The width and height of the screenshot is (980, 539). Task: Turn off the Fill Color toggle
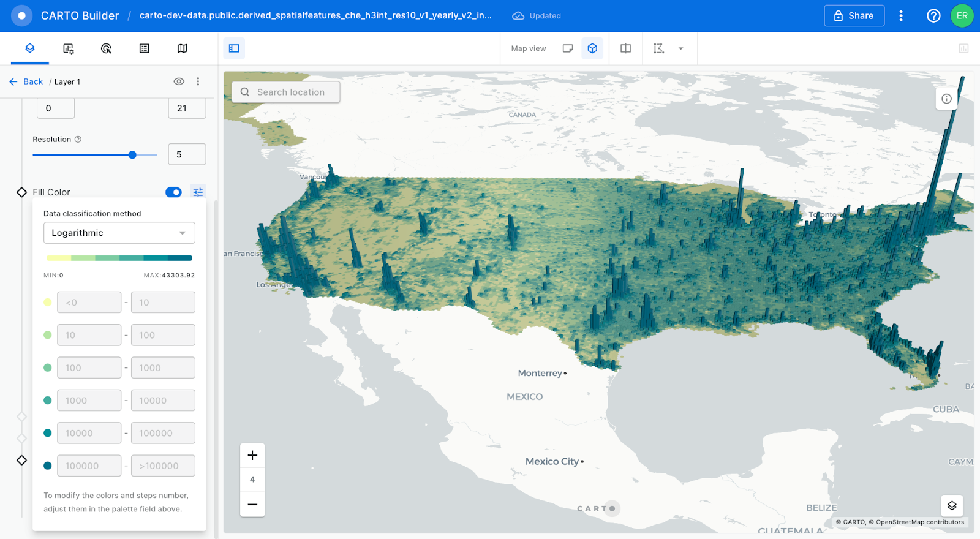[173, 192]
